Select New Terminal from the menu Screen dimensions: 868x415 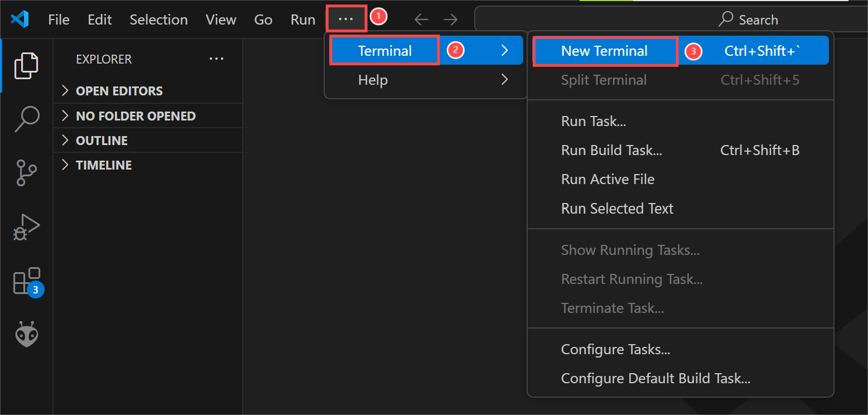pyautogui.click(x=681, y=50)
